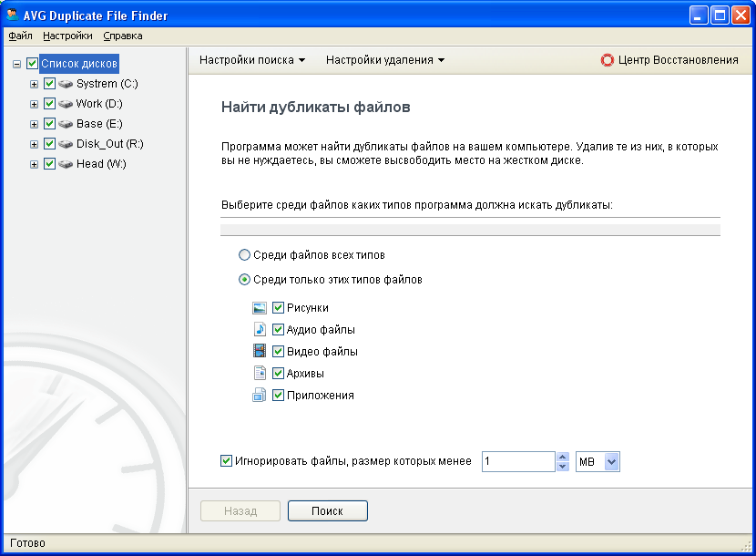Uncheck the Приложения checkbox
Screen dimensions: 756x556
[278, 396]
